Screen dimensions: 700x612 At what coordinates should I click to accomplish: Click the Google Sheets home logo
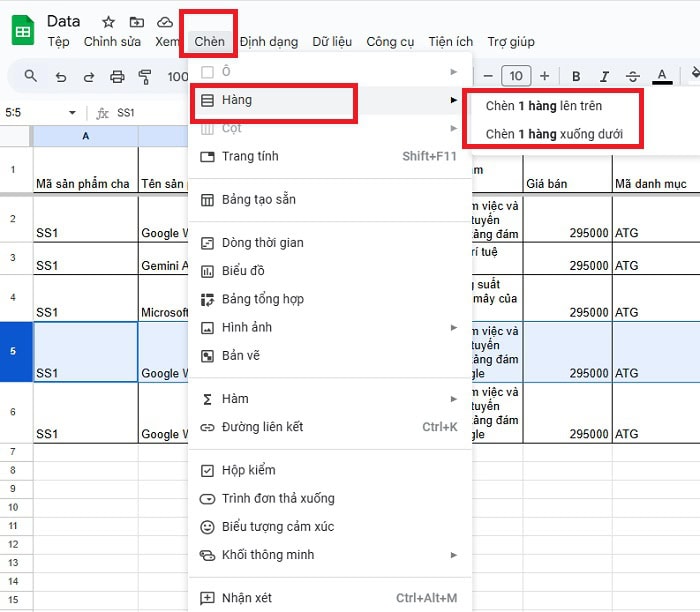pos(23,30)
